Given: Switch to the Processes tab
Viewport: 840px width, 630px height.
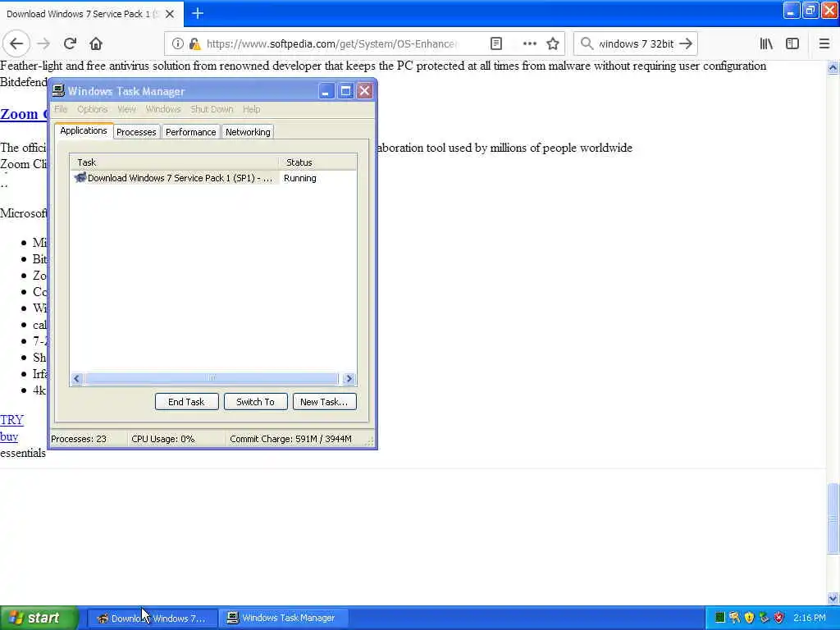Looking at the screenshot, I should coord(137,132).
